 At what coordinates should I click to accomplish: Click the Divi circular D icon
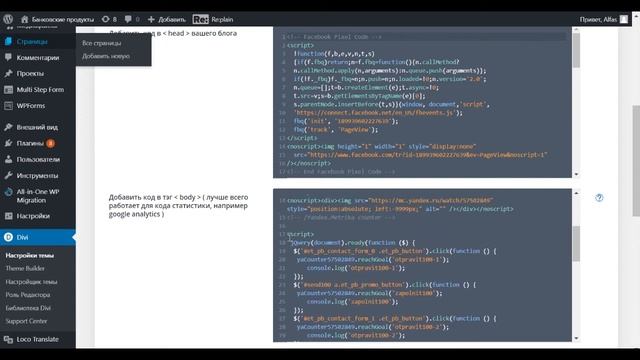tap(8, 237)
